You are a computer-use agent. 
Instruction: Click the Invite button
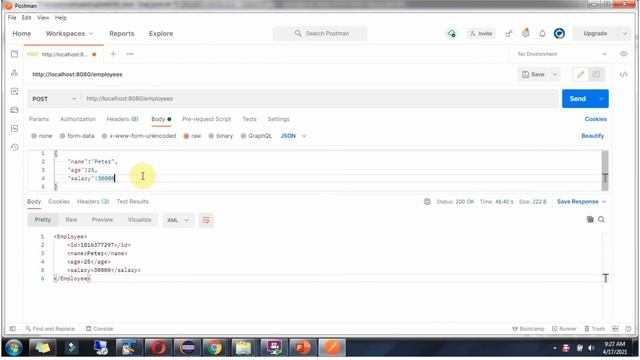tap(481, 33)
